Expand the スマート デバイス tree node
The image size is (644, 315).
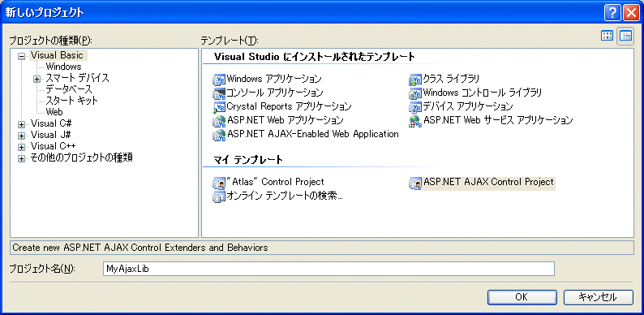tap(37, 79)
